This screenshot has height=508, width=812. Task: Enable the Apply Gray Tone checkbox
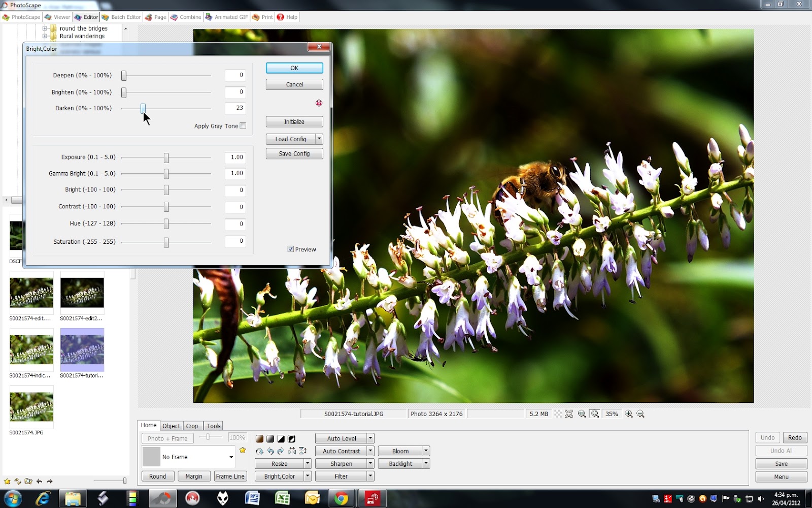coord(243,125)
